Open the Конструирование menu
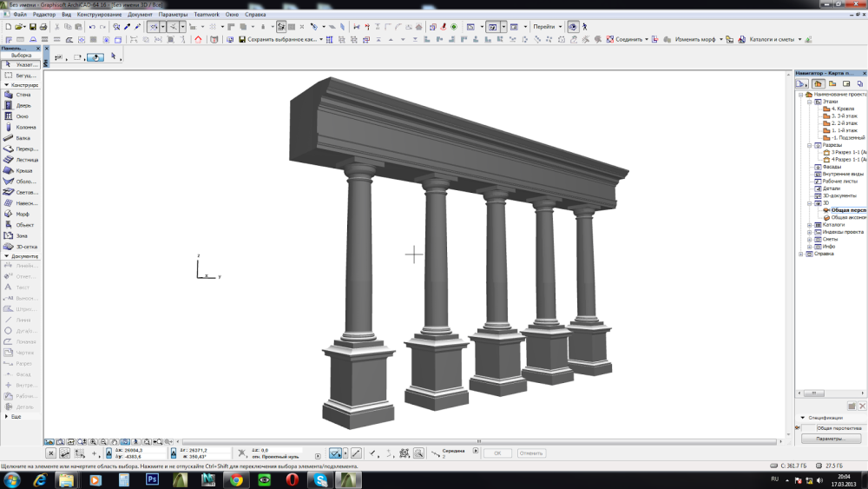868x489 pixels. pos(100,15)
